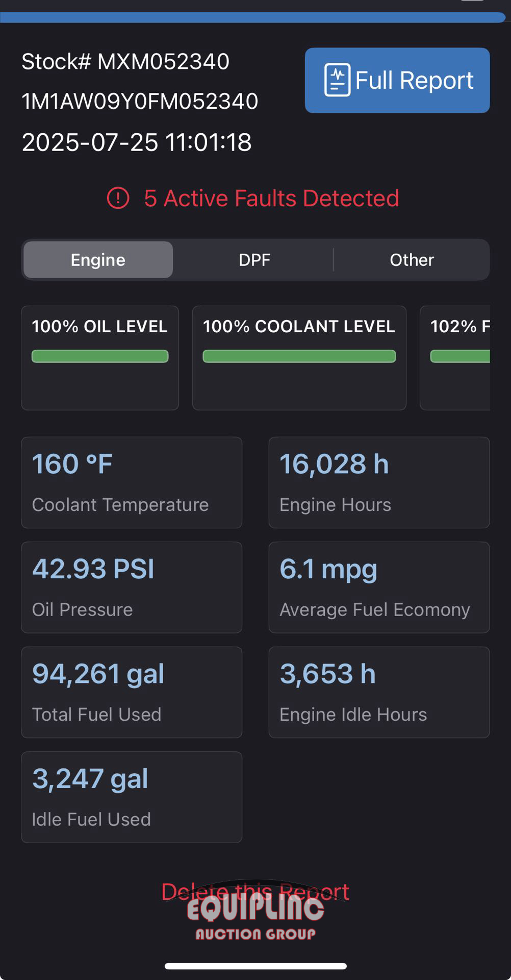
Task: Switch to the Other tab
Action: [412, 260]
